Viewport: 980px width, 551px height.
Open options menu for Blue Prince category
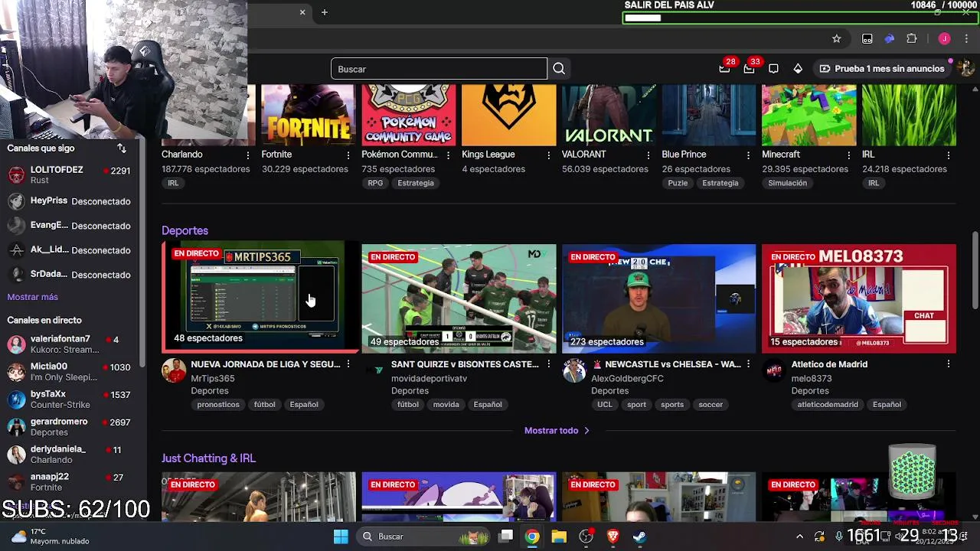[x=749, y=155]
